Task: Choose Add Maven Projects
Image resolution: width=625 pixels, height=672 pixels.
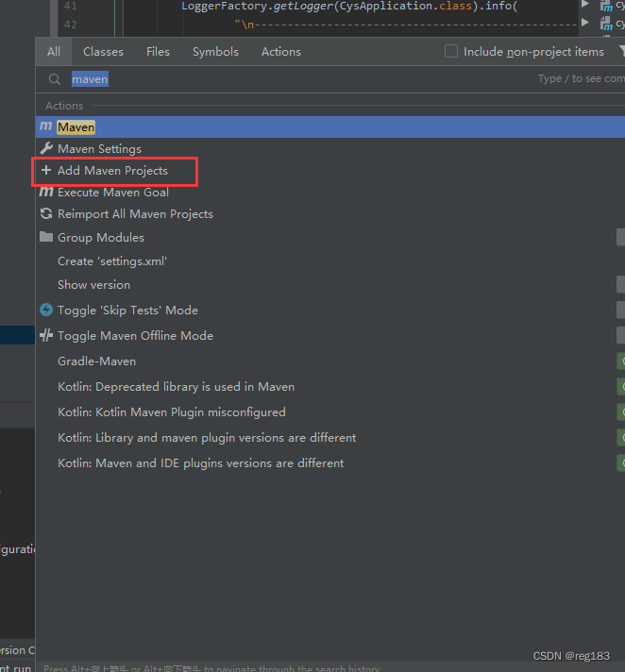Action: (112, 171)
